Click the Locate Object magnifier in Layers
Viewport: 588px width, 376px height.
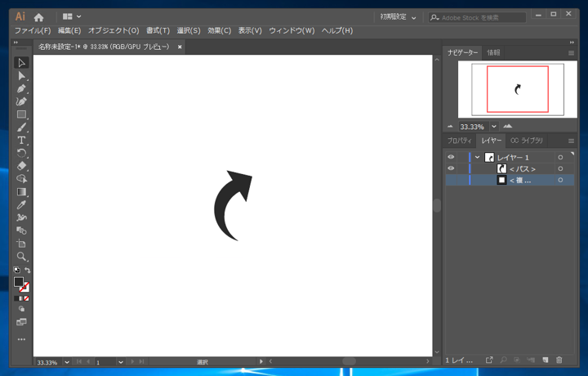point(503,360)
